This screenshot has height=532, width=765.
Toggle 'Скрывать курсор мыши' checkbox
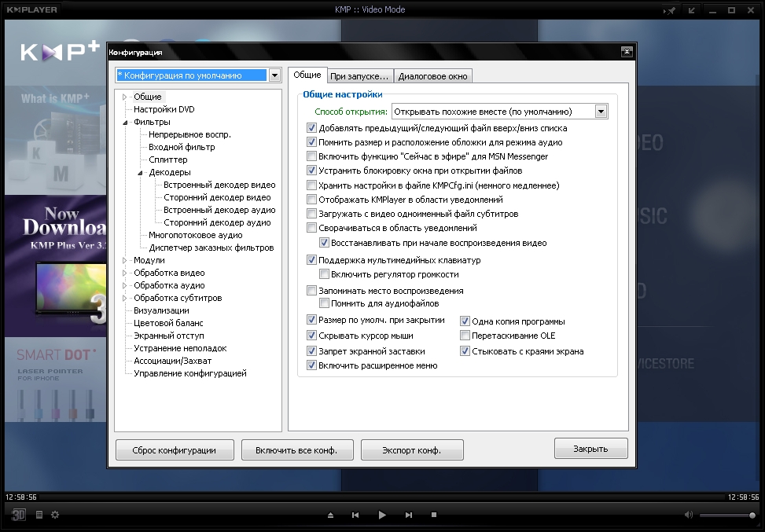311,336
